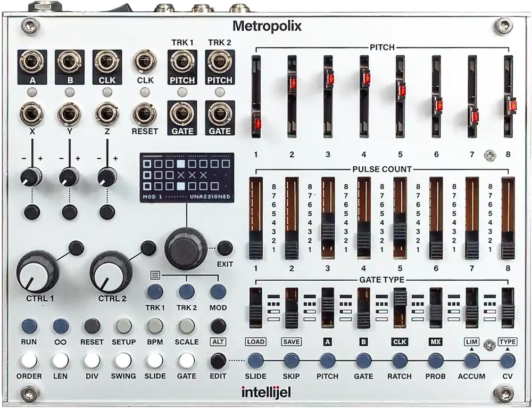Click the menu list icon above TRK 1
This screenshot has height=408, width=532.
[155, 274]
